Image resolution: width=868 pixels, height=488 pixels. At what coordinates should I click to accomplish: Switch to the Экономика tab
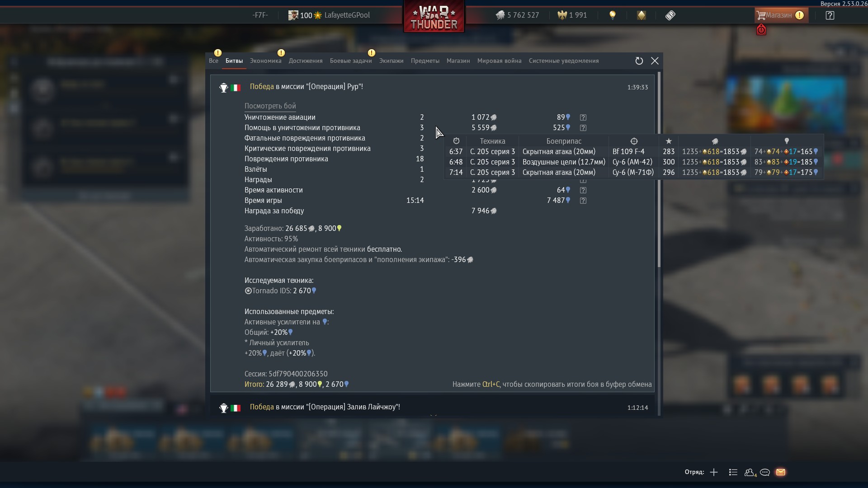click(265, 61)
